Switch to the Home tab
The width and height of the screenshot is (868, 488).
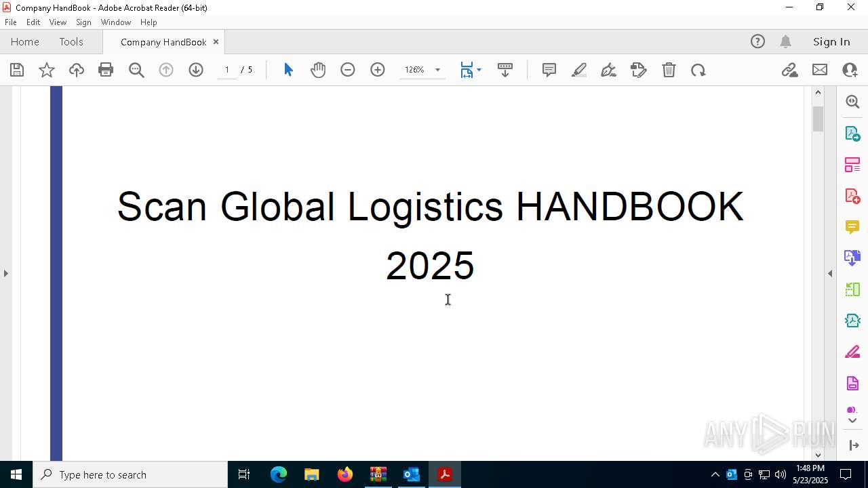(25, 41)
